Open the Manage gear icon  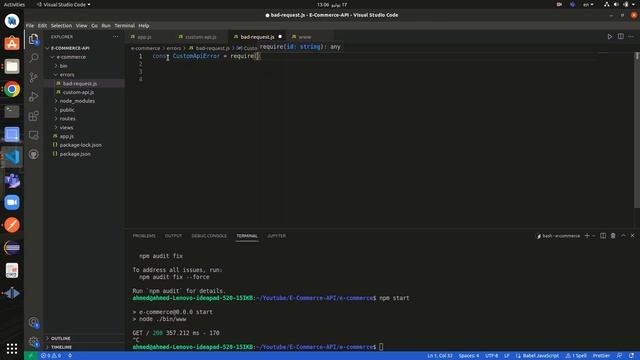coord(33,342)
